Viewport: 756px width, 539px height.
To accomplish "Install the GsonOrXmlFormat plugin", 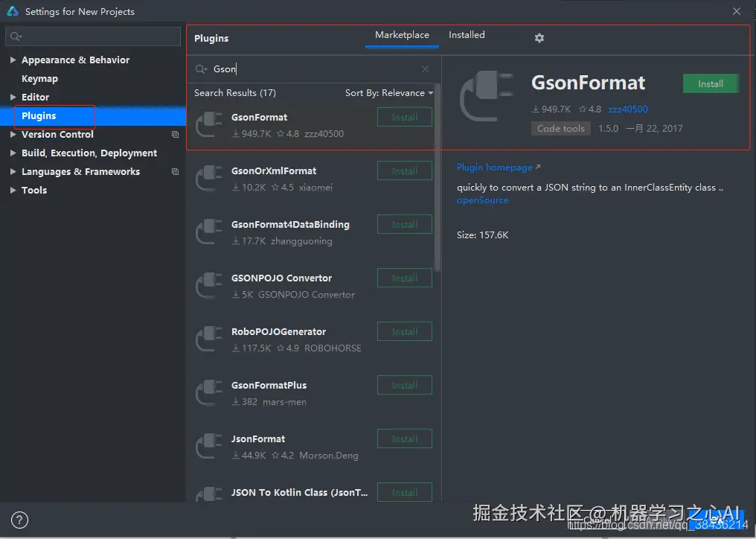I will click(405, 170).
